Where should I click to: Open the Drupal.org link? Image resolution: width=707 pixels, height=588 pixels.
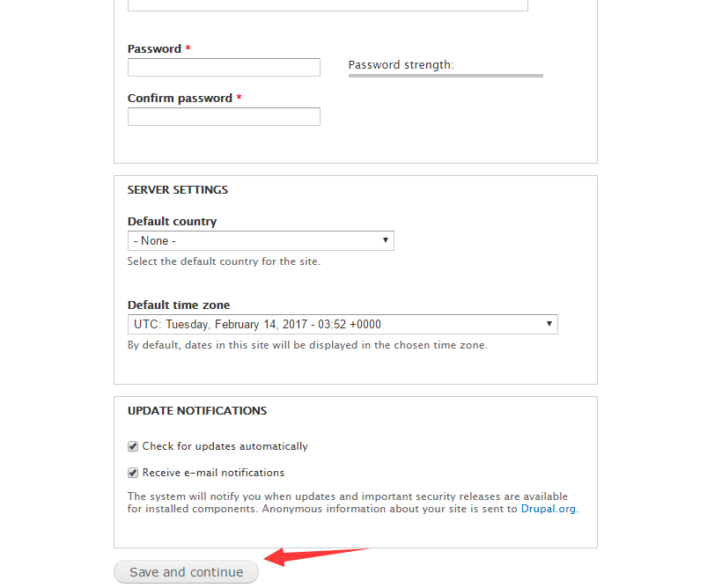[549, 509]
